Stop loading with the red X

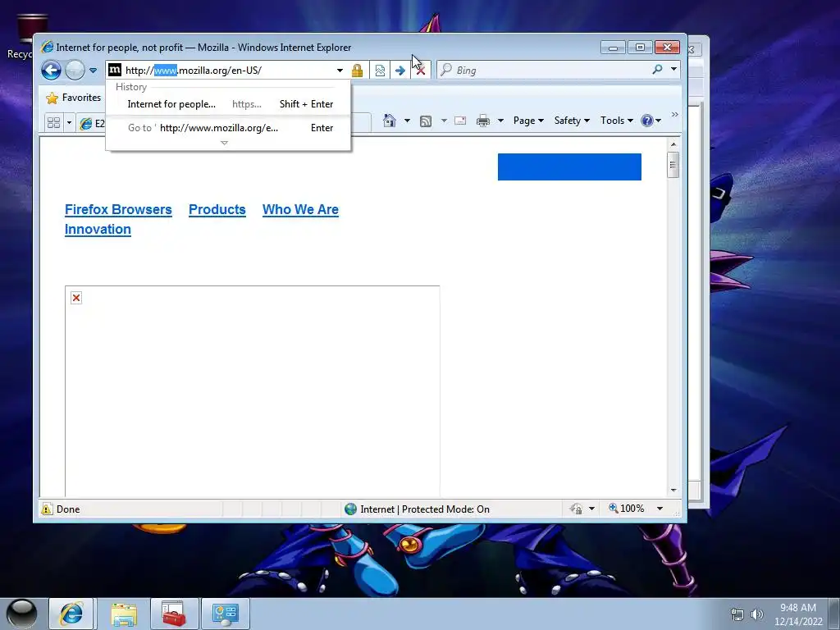click(421, 71)
